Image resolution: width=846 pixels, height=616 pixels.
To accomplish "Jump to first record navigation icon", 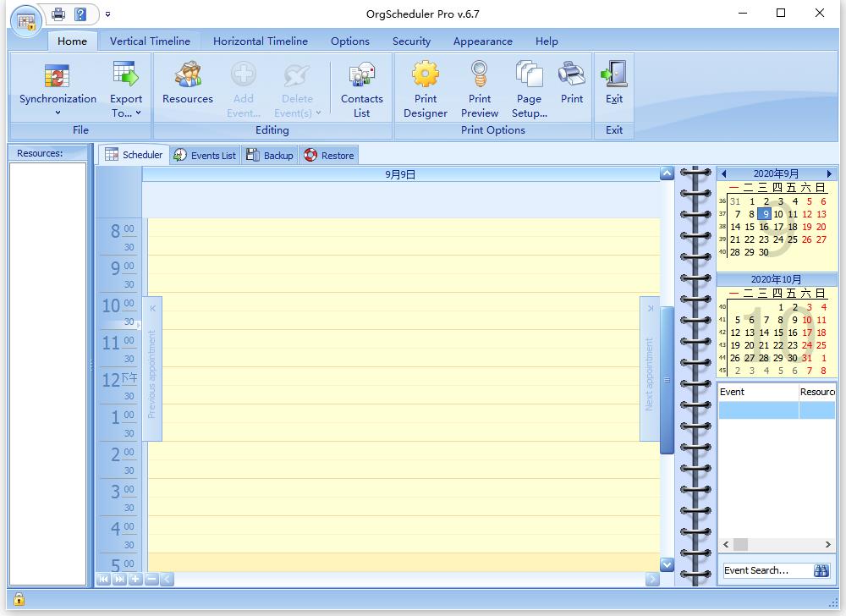I will point(103,580).
